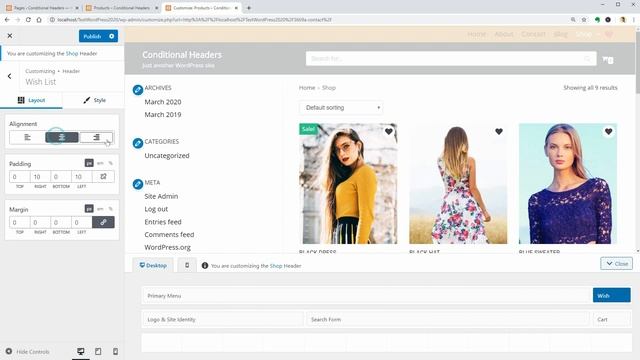Select Logo & Site Identity builder item
The image size is (640, 360).
(223, 319)
